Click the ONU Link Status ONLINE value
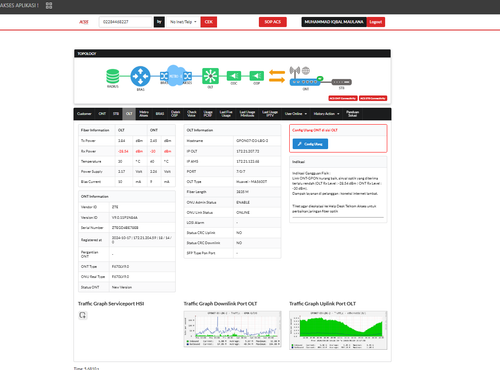This screenshot has width=500, height=370. [243, 213]
